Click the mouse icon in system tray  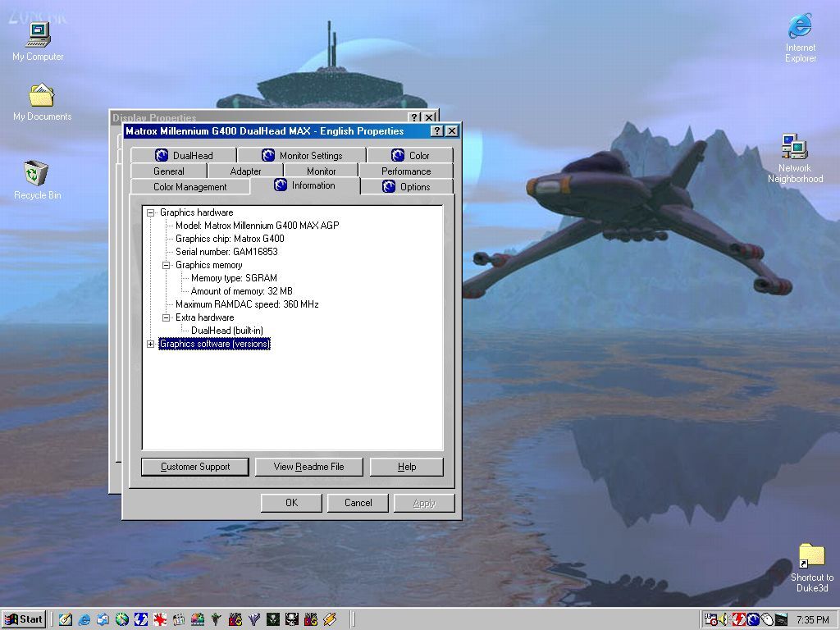coord(766,619)
